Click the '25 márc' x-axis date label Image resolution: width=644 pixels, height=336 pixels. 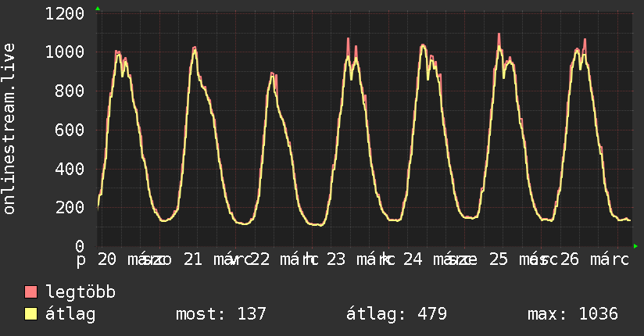[524, 259]
